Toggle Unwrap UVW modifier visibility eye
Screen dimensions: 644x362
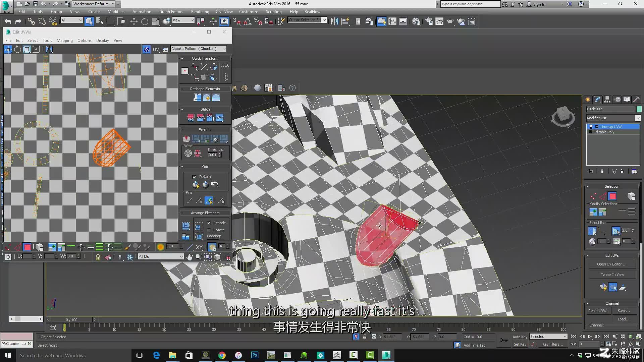point(591,126)
